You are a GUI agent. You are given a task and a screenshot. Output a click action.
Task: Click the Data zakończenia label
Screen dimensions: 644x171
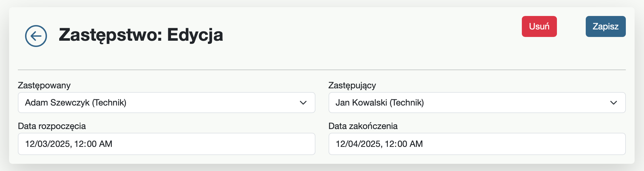point(363,126)
